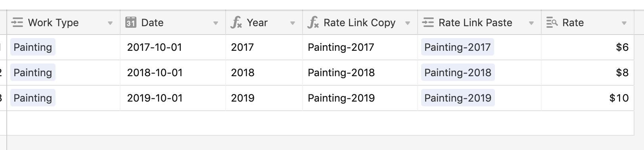
Task: Click the Rate Link Copy column header
Action: click(x=360, y=23)
